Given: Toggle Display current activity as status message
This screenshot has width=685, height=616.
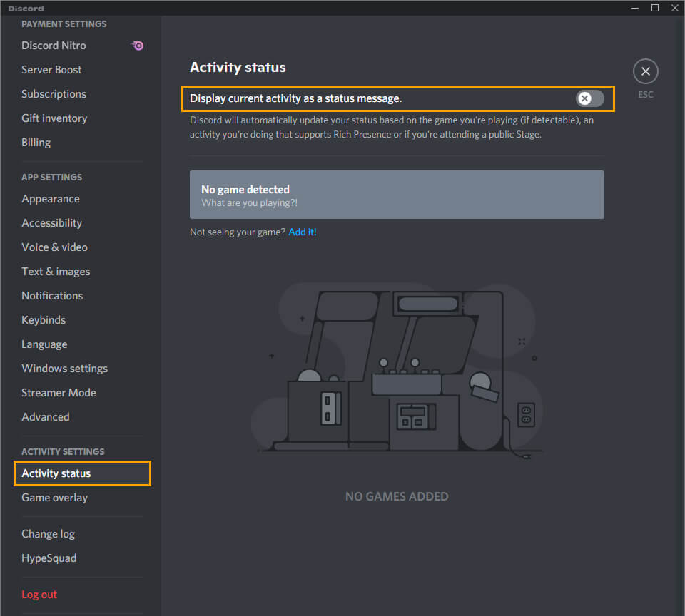Looking at the screenshot, I should pyautogui.click(x=589, y=98).
